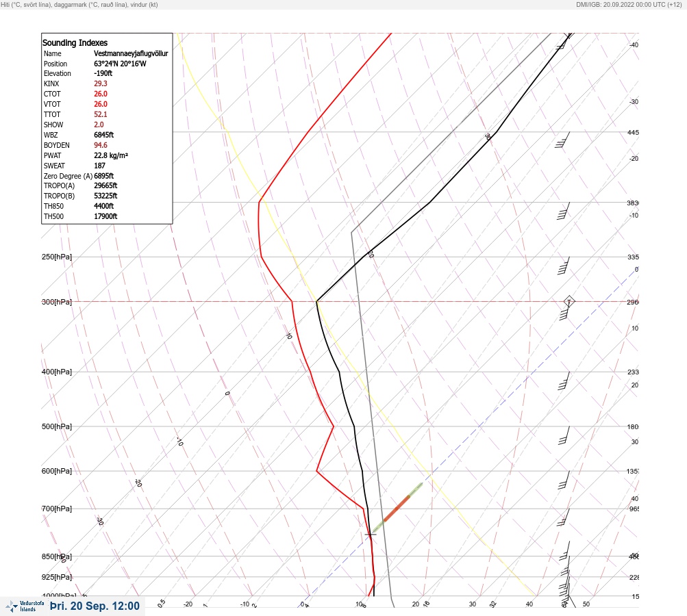Click the BOYDEN value '94.6'
This screenshot has height=616, width=687.
(100, 145)
